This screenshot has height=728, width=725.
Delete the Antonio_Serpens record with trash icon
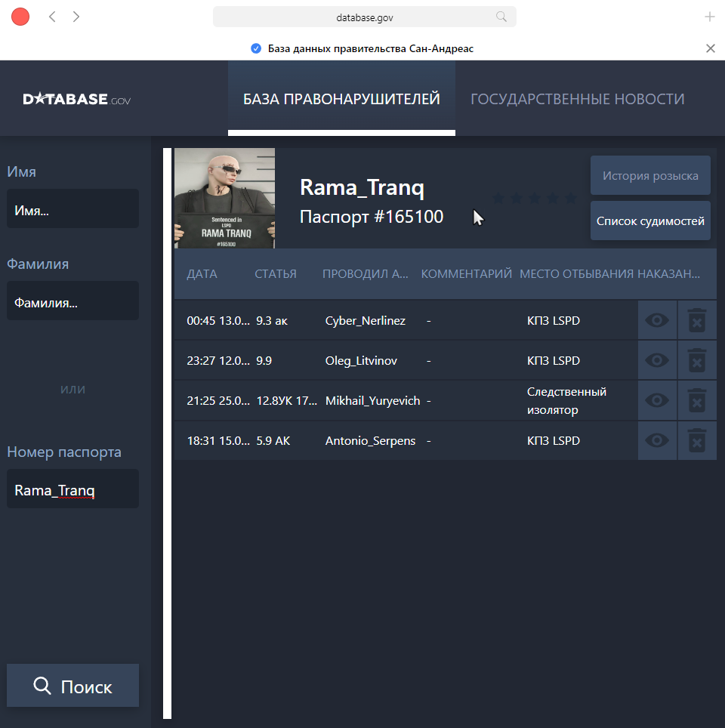(697, 440)
